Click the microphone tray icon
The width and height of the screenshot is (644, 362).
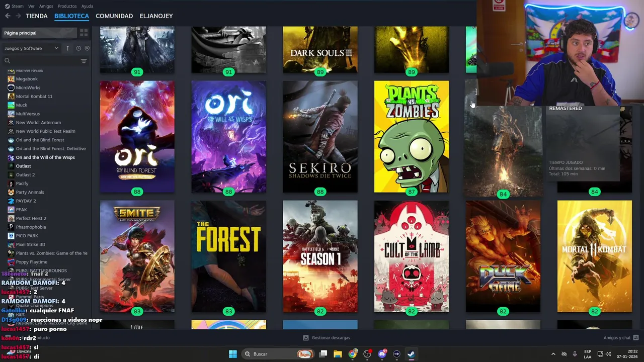point(575,354)
